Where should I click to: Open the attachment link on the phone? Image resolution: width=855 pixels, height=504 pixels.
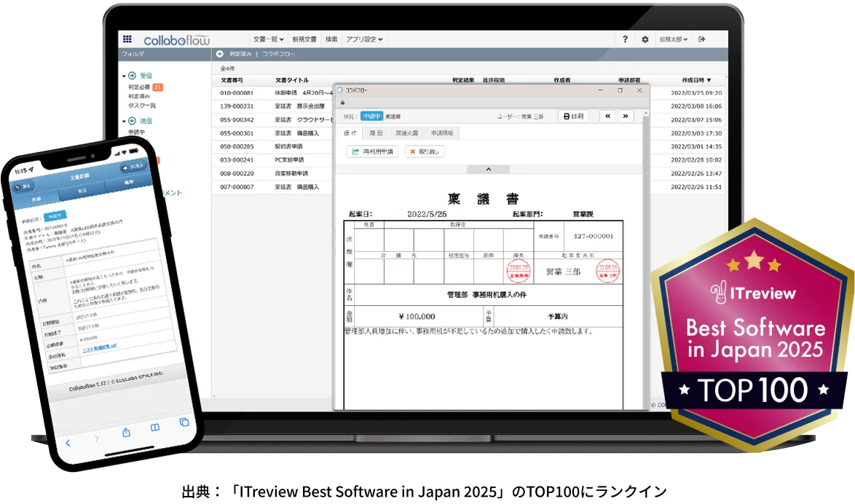tap(99, 349)
